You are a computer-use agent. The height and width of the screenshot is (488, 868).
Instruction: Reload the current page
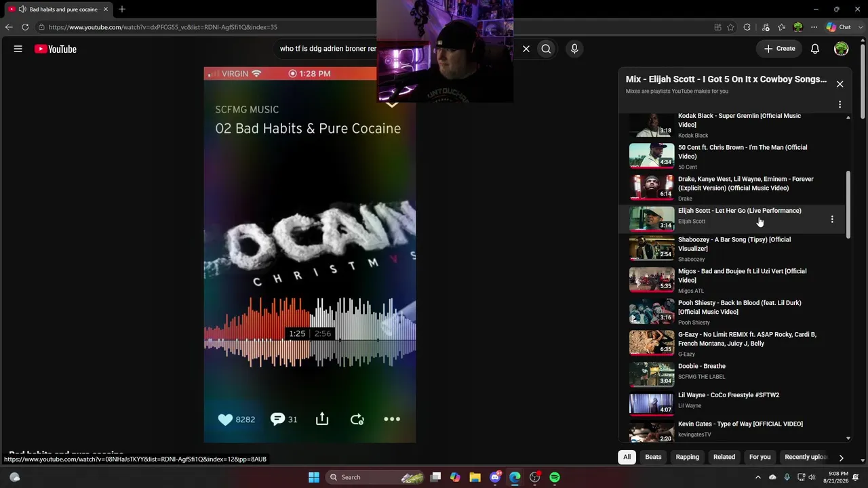(x=25, y=27)
